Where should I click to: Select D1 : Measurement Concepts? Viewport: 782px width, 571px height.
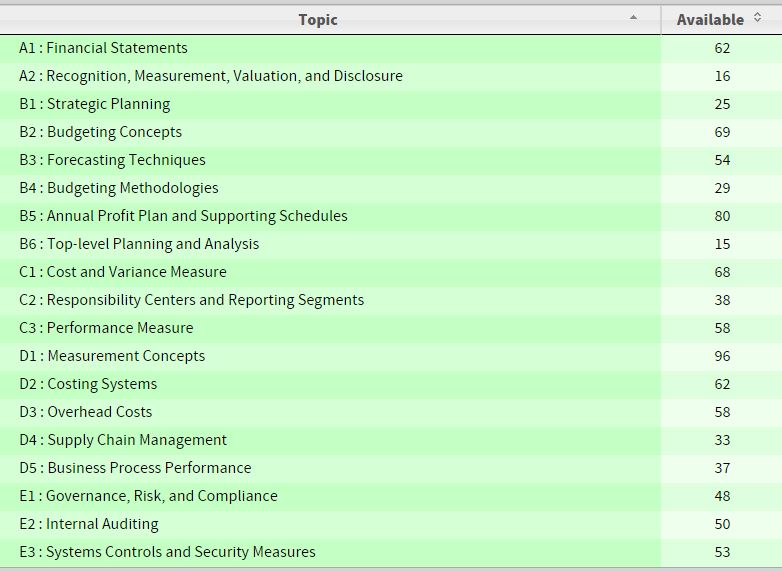pos(112,356)
